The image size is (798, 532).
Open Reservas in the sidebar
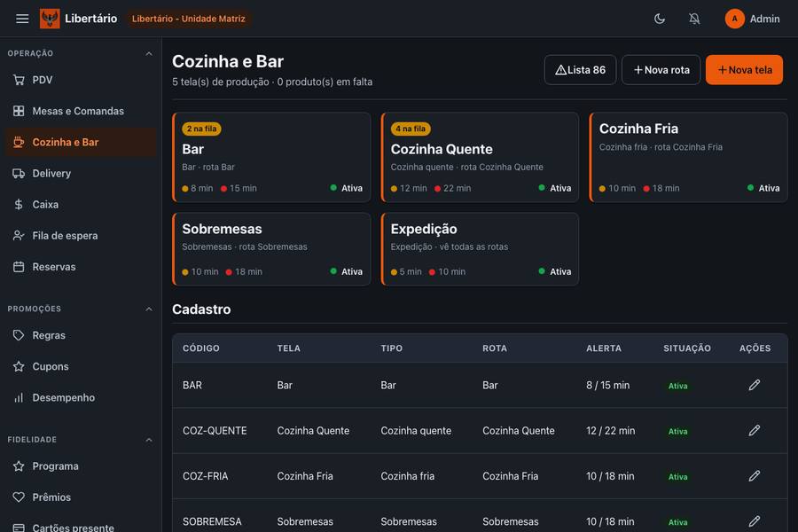click(81, 267)
